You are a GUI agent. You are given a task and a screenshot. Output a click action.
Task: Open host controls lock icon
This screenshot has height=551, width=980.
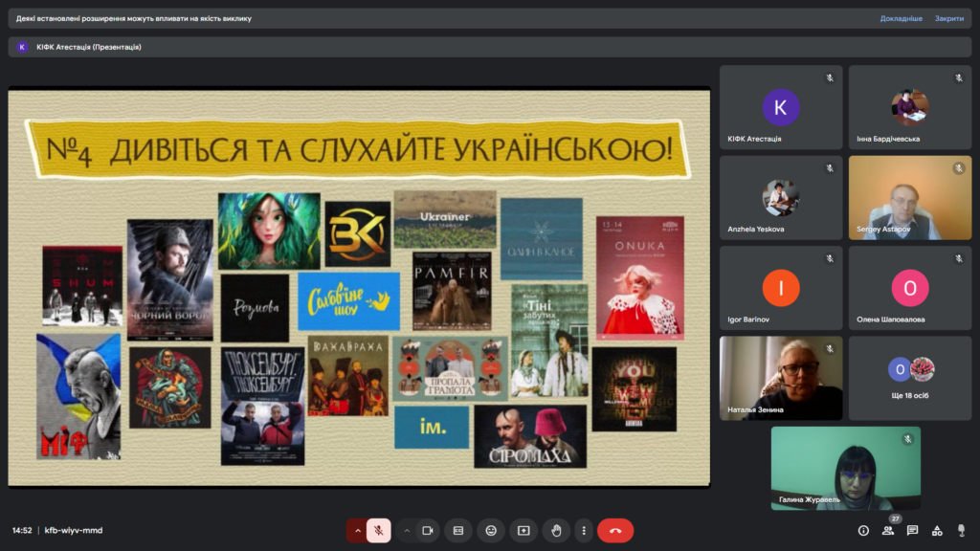tap(961, 530)
